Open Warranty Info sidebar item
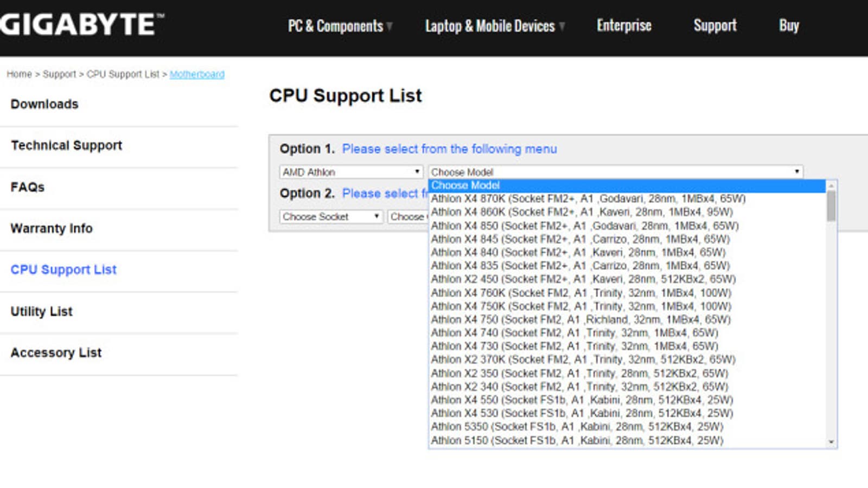868x488 pixels. point(52,228)
